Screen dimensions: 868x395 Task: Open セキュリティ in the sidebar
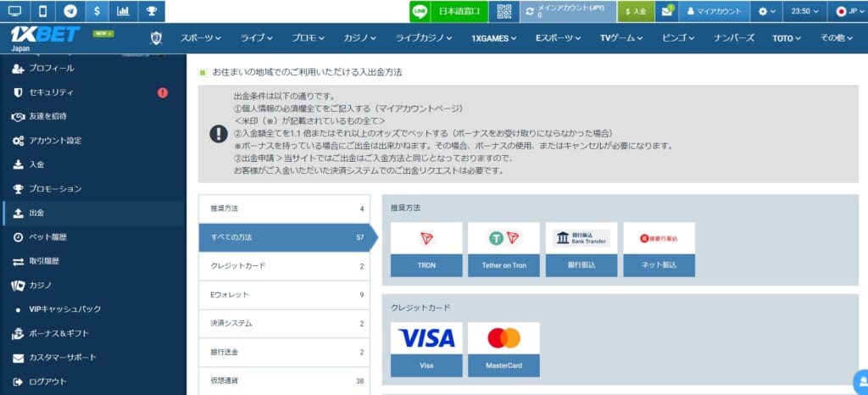point(93,92)
